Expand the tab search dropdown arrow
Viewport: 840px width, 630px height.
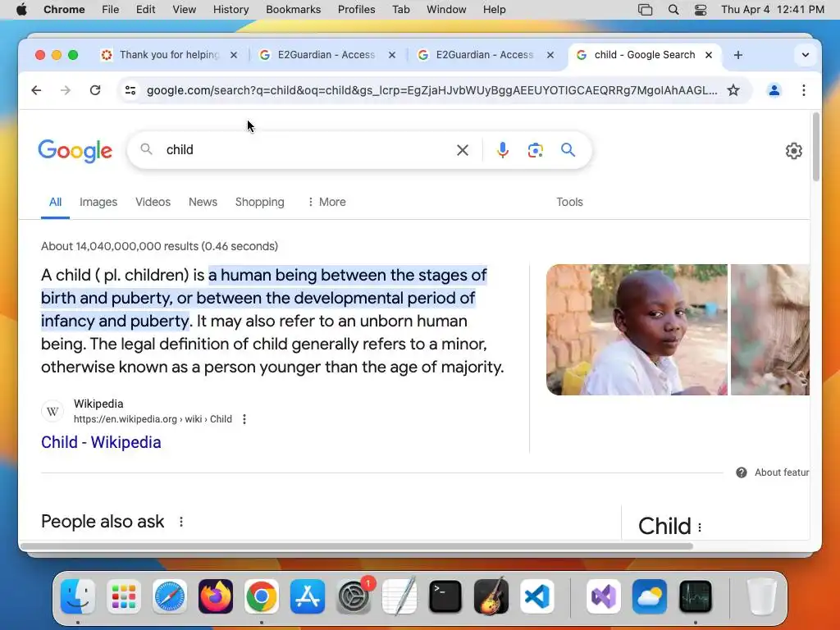click(806, 55)
